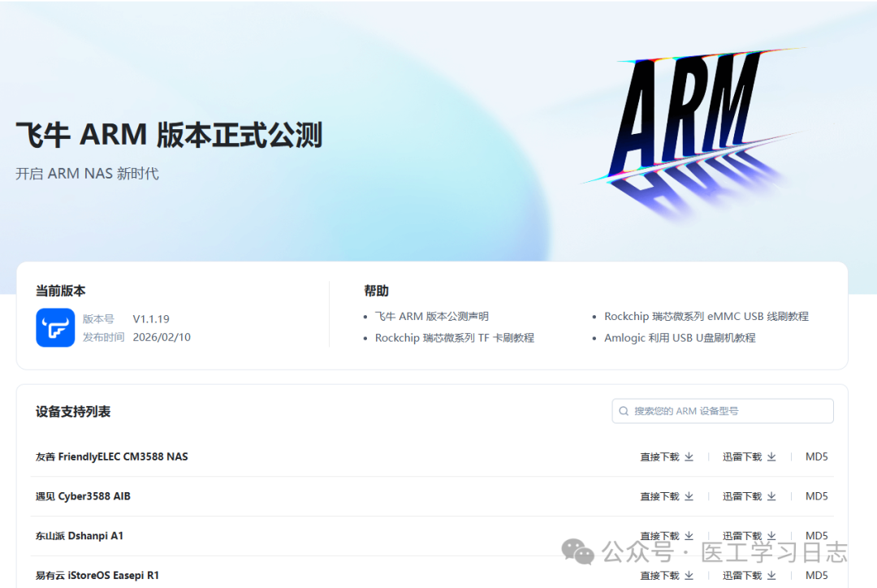
Task: Open 飞牛 ARM 版本公测声明 help link
Action: (x=431, y=316)
